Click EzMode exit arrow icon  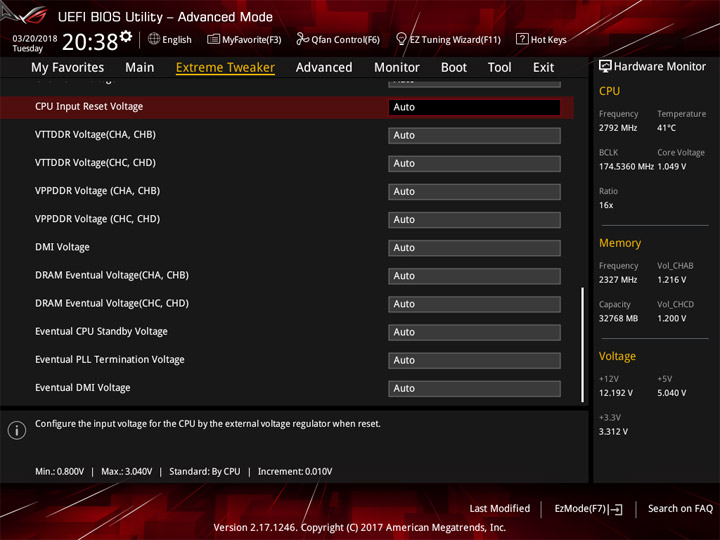(x=616, y=509)
